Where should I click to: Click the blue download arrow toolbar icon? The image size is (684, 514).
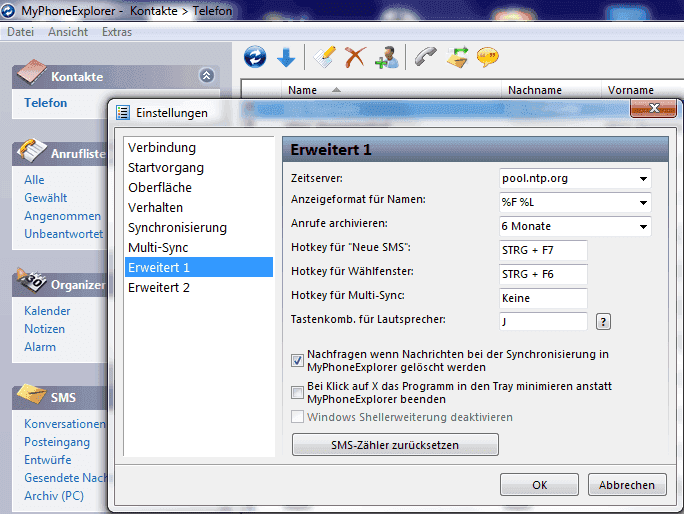pyautogui.click(x=286, y=57)
